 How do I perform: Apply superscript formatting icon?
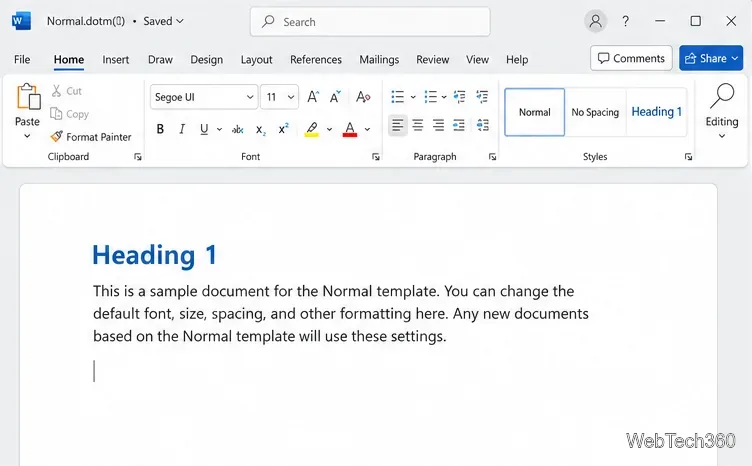(283, 128)
